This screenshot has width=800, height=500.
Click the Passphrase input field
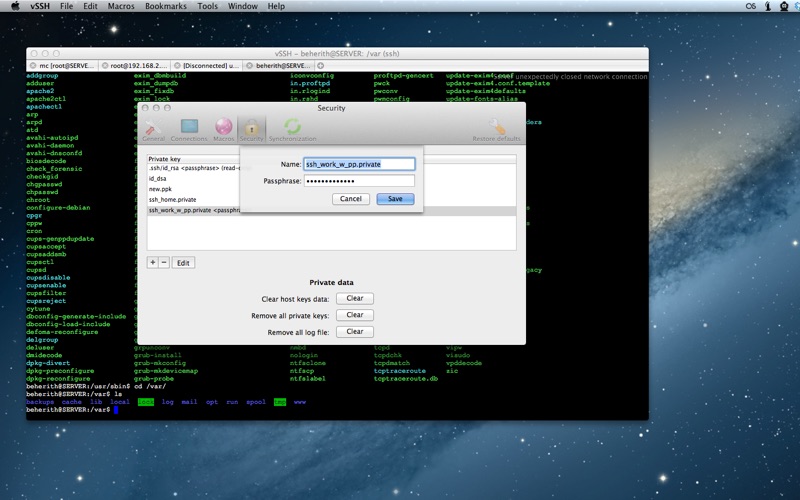[359, 181]
